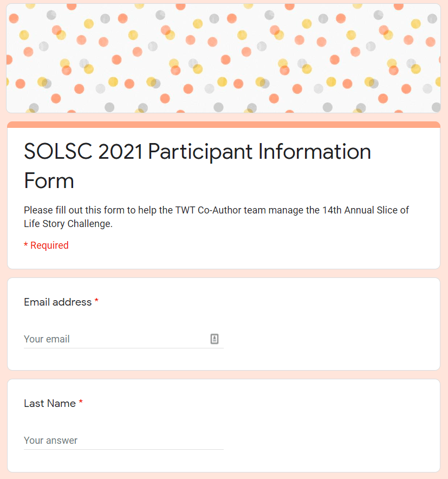This screenshot has width=448, height=479.
Task: Click the word 'Required' in red
Action: pos(49,245)
